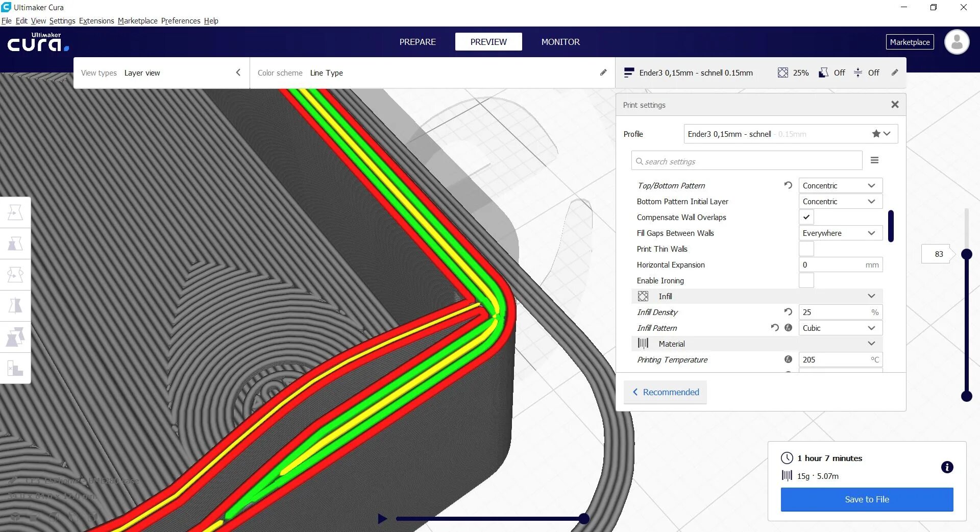Open the Preferences menu

(x=181, y=21)
